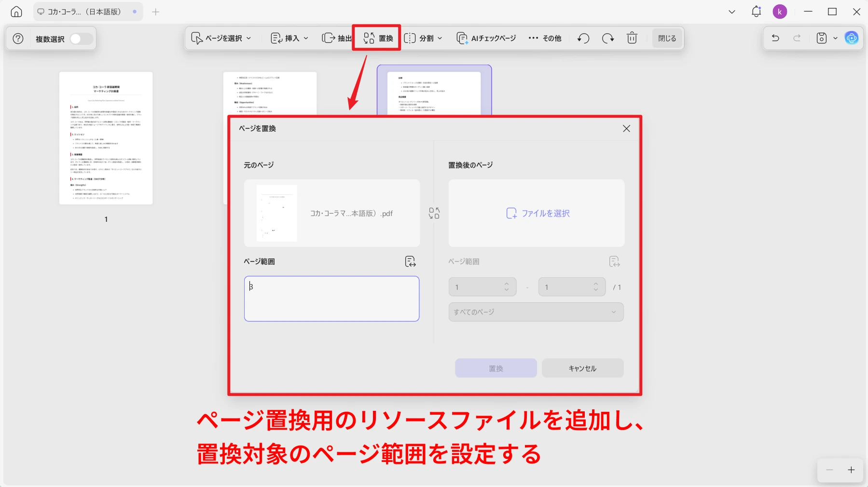Select the second page thumbnail
868x487 pixels.
(270, 94)
